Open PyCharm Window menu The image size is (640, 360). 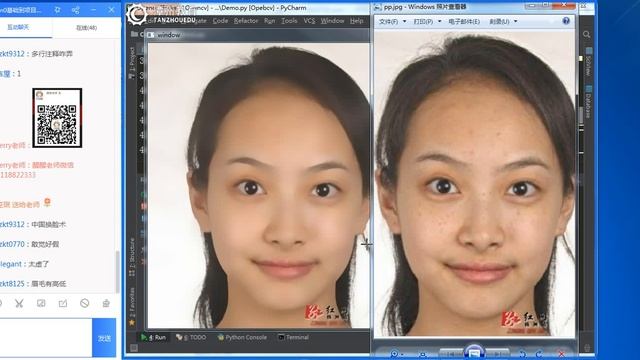tap(332, 21)
